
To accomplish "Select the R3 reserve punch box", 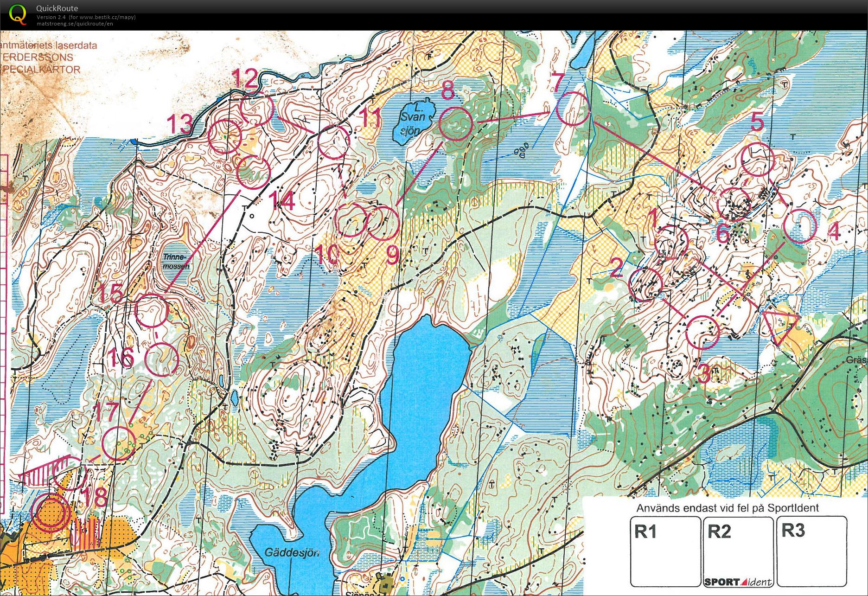I will tap(811, 551).
